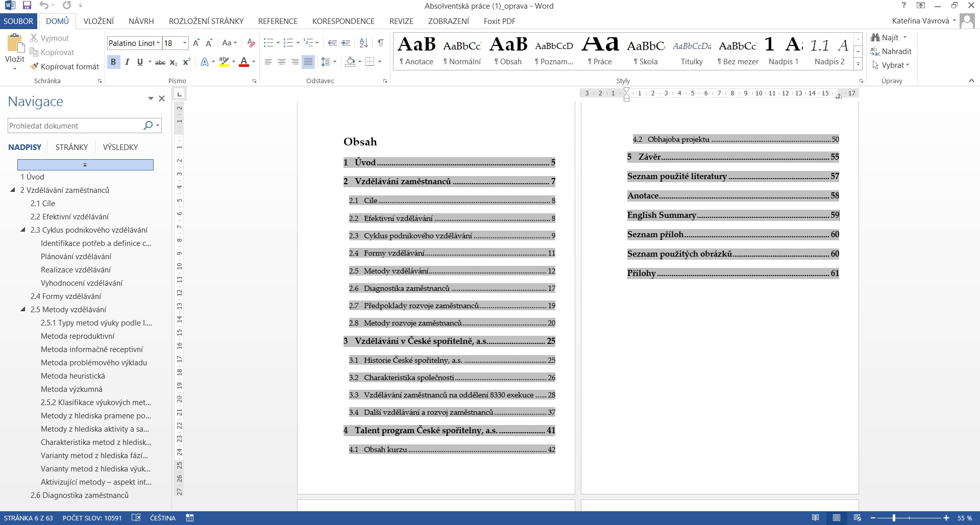Go to the 2.4 Formy vzdělávání heading
This screenshot has width=980, height=525.
pyautogui.click(x=66, y=296)
